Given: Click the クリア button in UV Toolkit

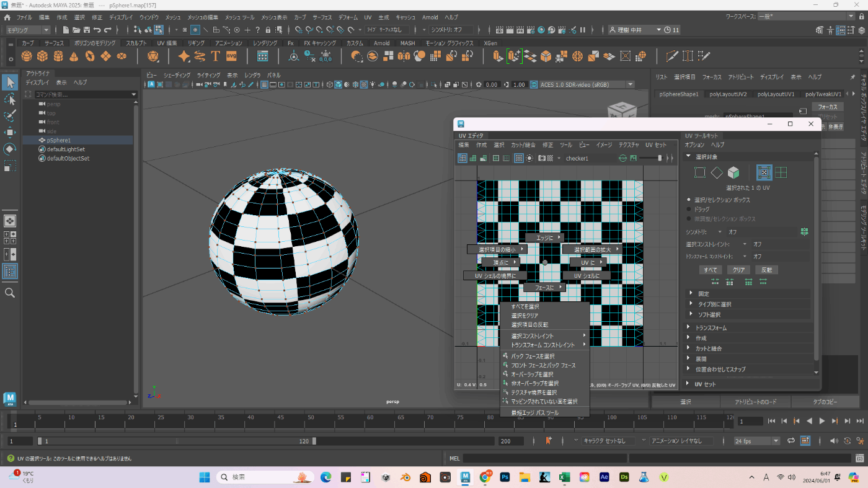Looking at the screenshot, I should pos(739,270).
